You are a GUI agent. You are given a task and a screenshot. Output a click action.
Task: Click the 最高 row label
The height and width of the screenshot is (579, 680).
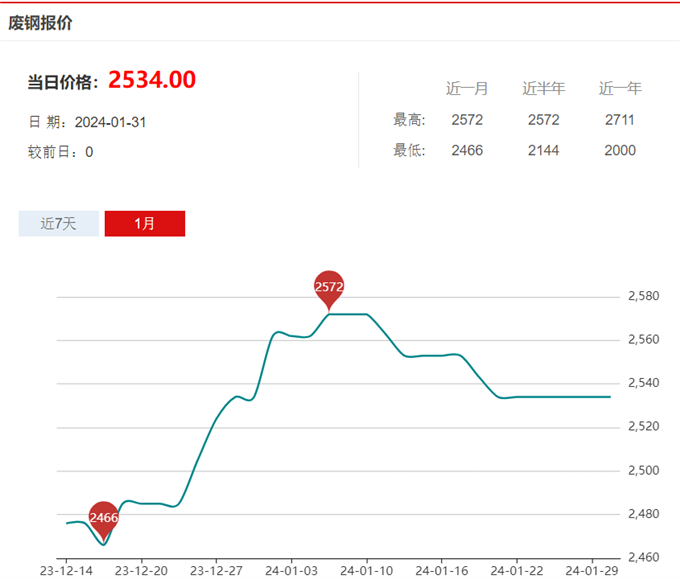pos(409,120)
